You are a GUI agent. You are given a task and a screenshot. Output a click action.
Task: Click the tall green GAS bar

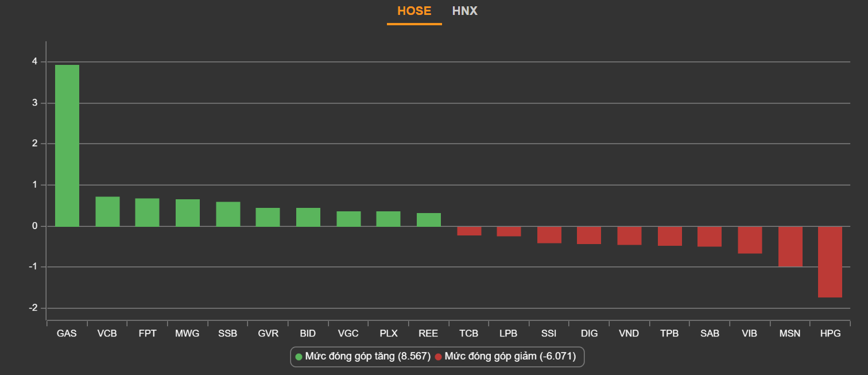67,145
